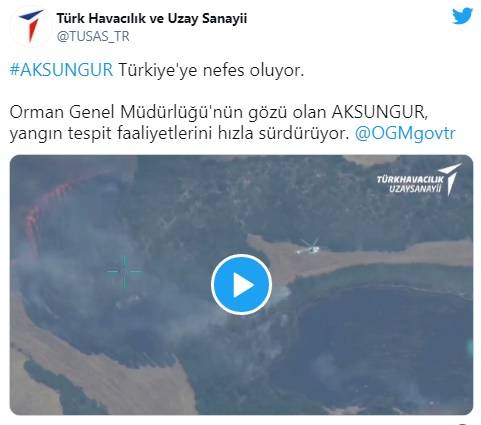
Task: Open the #AKSUNGUR hashtag link
Action: click(61, 70)
